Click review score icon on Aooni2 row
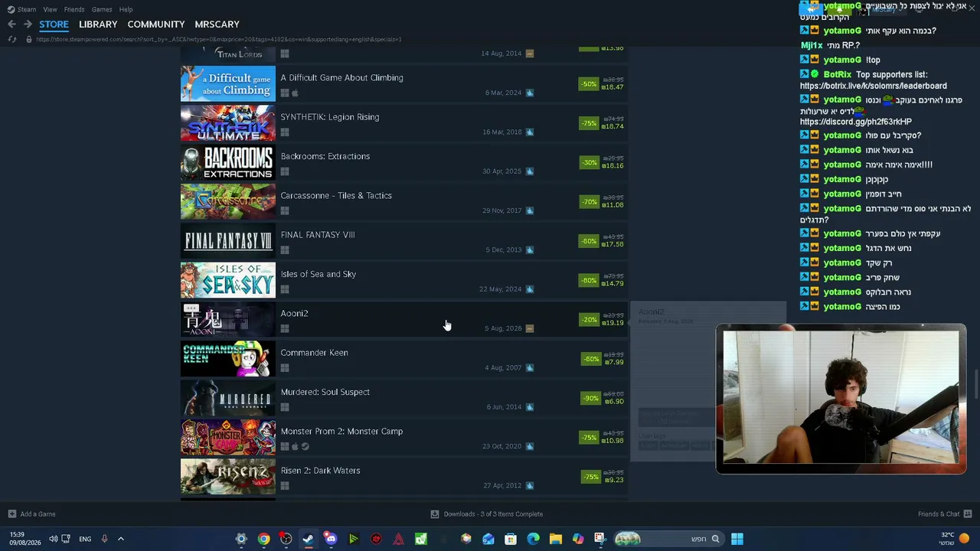This screenshot has height=551, width=980. pyautogui.click(x=529, y=328)
